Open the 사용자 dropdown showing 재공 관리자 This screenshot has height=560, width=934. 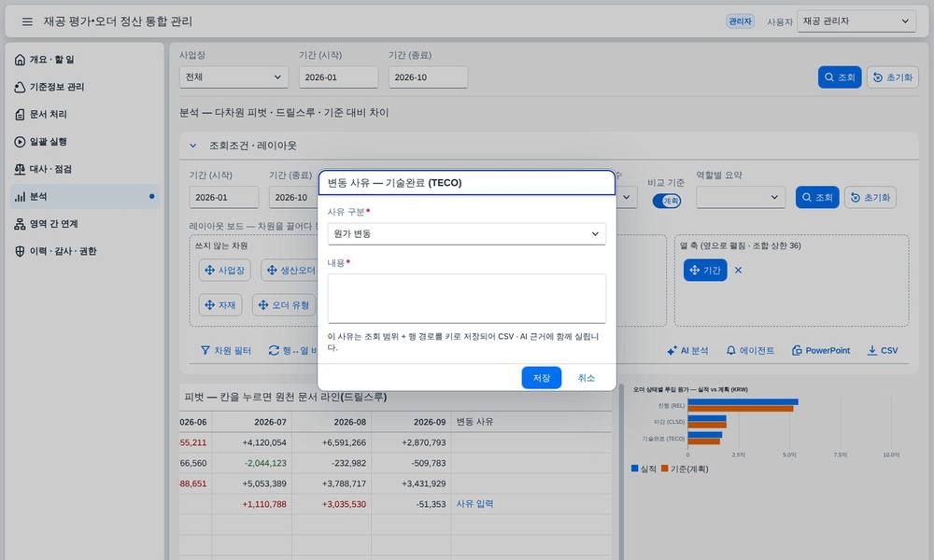[x=856, y=21]
